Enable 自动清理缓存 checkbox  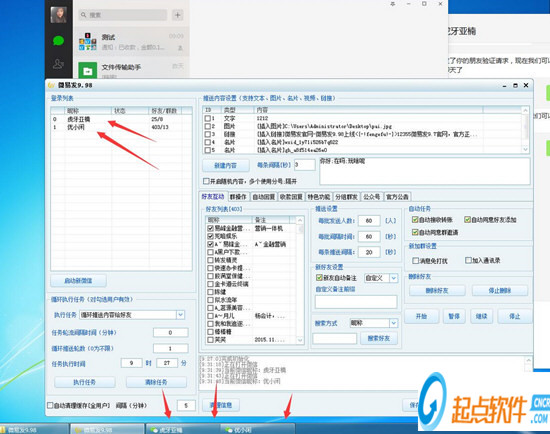click(x=50, y=405)
